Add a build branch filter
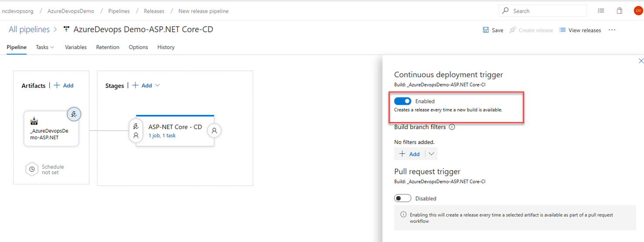 pos(409,154)
